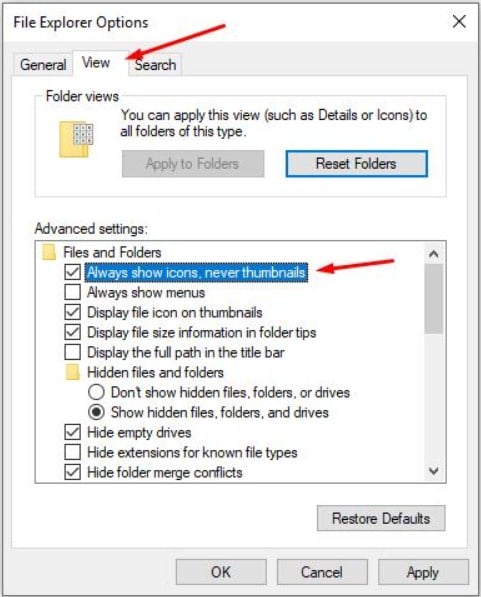Screen dimensions: 481x597
Task: Uncheck Display file size information in folder tips
Action: [72, 332]
